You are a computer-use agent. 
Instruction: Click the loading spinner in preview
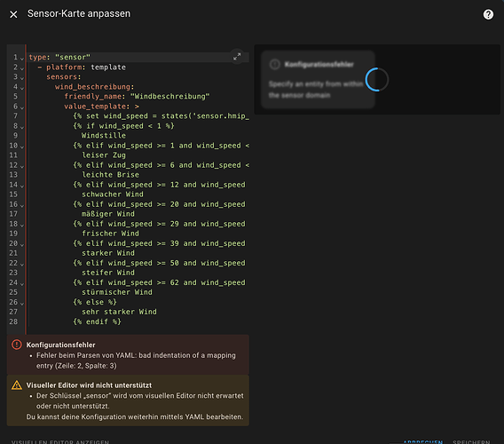377,79
